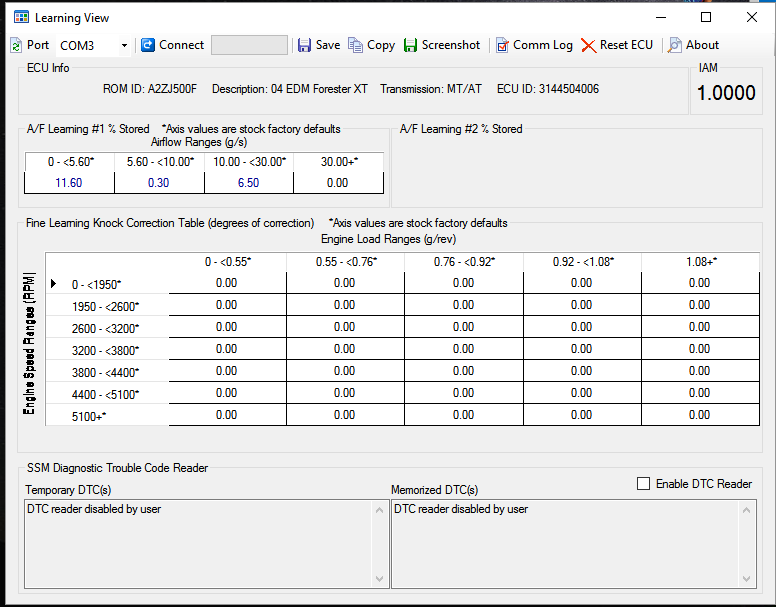Select the 0 - <1950 RPM row header

click(x=107, y=284)
